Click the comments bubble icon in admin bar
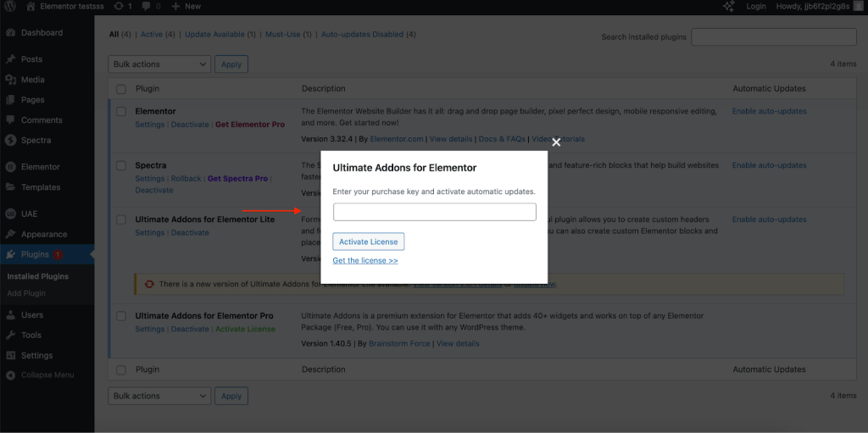868x433 pixels. coord(147,6)
